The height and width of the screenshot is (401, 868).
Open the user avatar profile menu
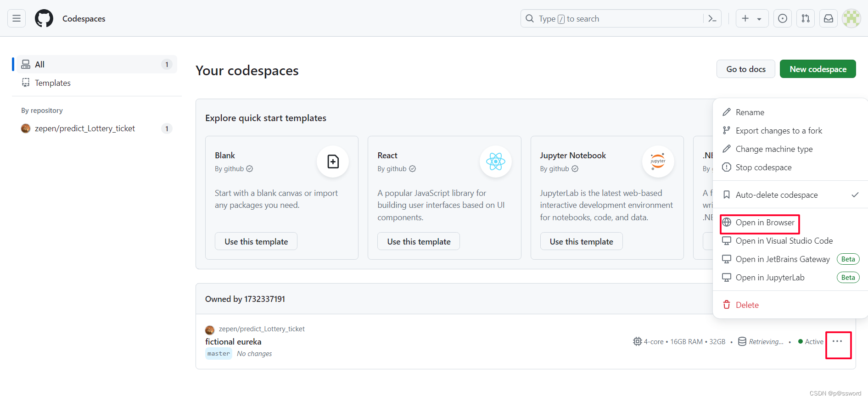pyautogui.click(x=851, y=18)
